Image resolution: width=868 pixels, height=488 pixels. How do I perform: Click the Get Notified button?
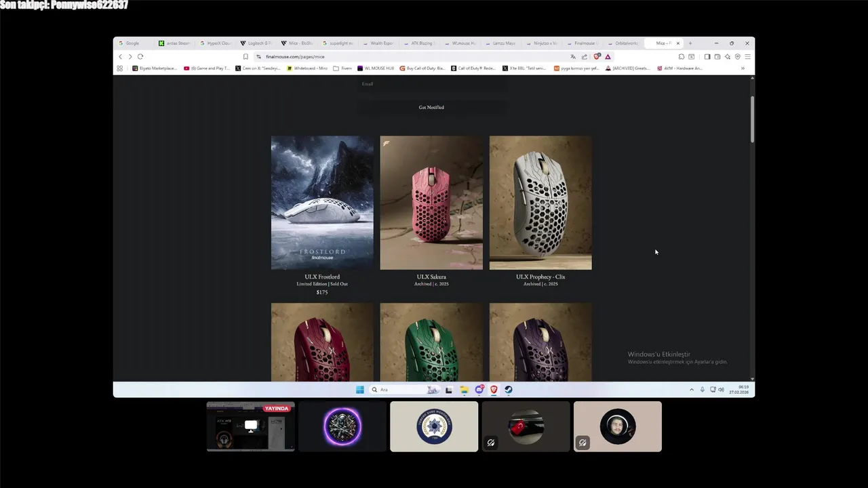[x=431, y=107]
